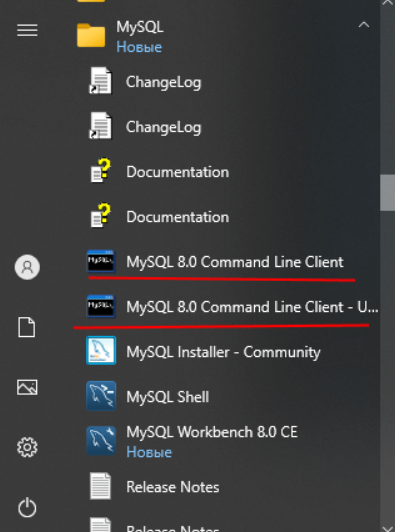
Task: Click the MySQL folder icon
Action: [91, 35]
